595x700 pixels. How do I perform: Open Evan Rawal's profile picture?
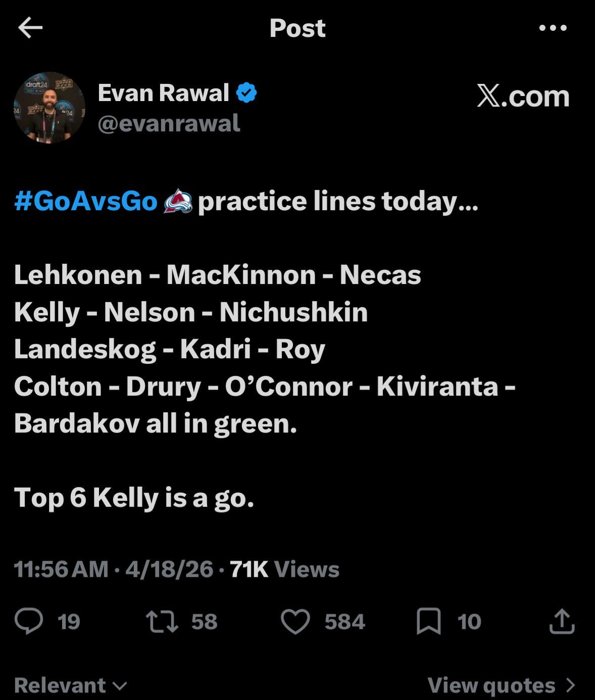tap(49, 108)
